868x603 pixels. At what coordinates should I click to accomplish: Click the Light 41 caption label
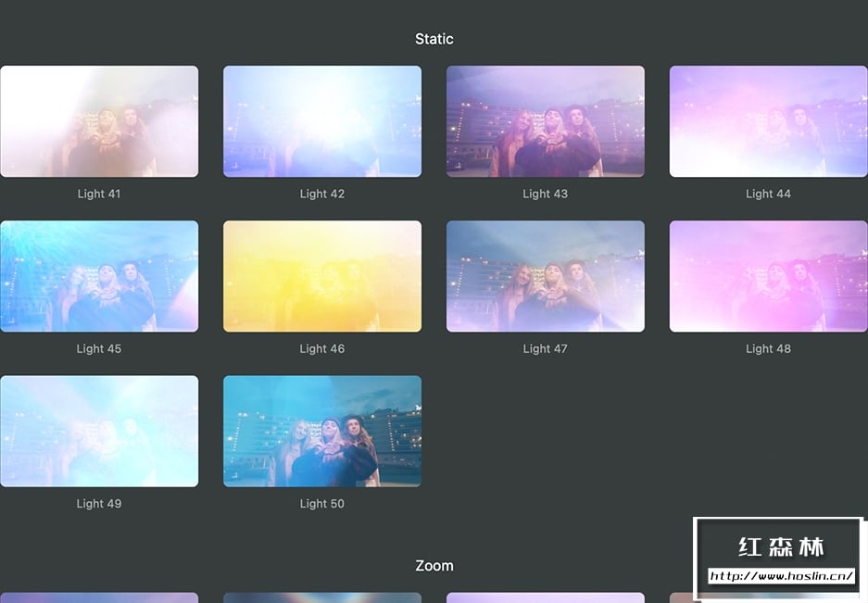click(x=99, y=194)
